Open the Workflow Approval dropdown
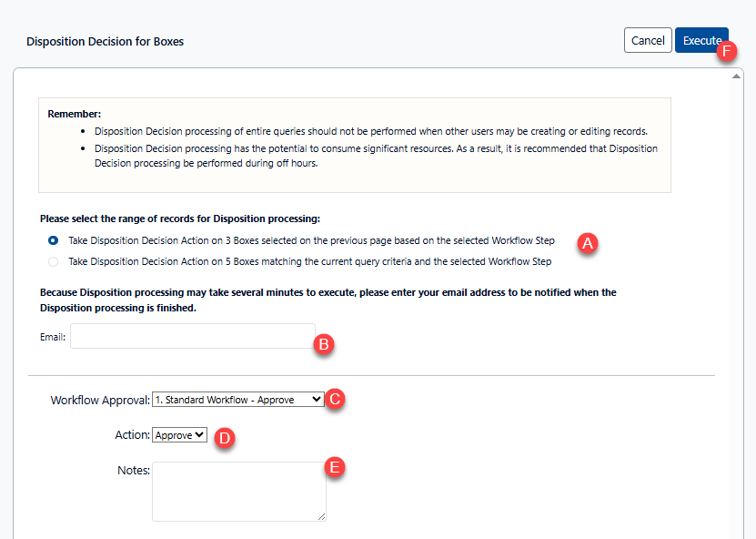Viewport: 756px width, 539px height. [237, 399]
